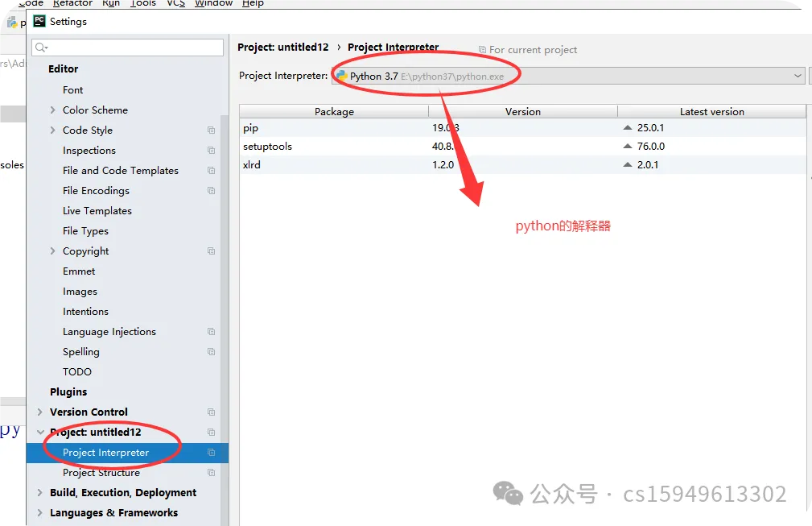Click project-level icon beside Project Interpreter

pyautogui.click(x=212, y=453)
